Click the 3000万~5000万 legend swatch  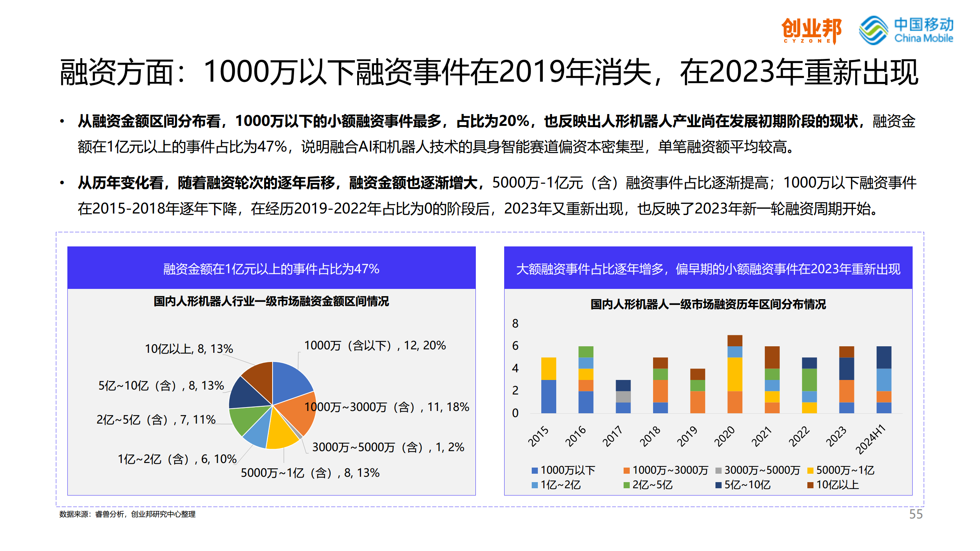[x=719, y=470]
